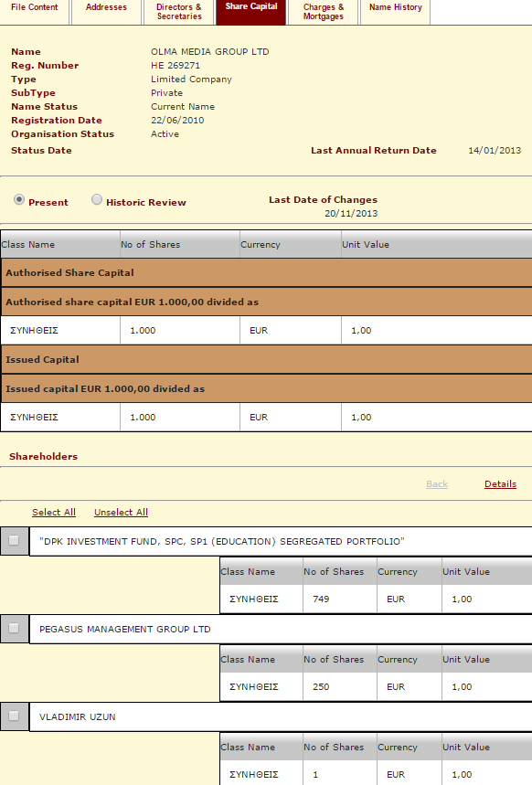Check the DPK Investment Fund shareholder checkbox
This screenshot has height=785, width=532.
(x=14, y=541)
